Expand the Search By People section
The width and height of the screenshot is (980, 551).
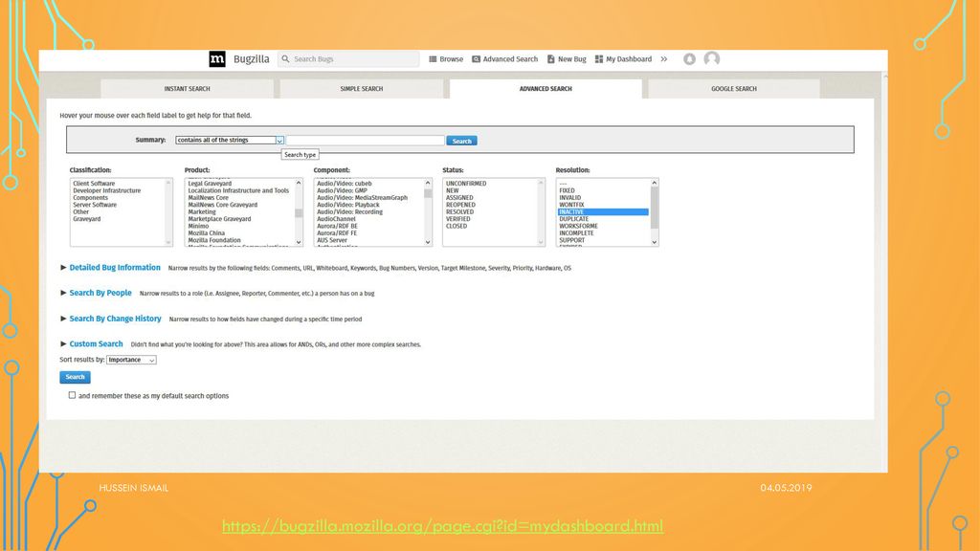click(100, 293)
